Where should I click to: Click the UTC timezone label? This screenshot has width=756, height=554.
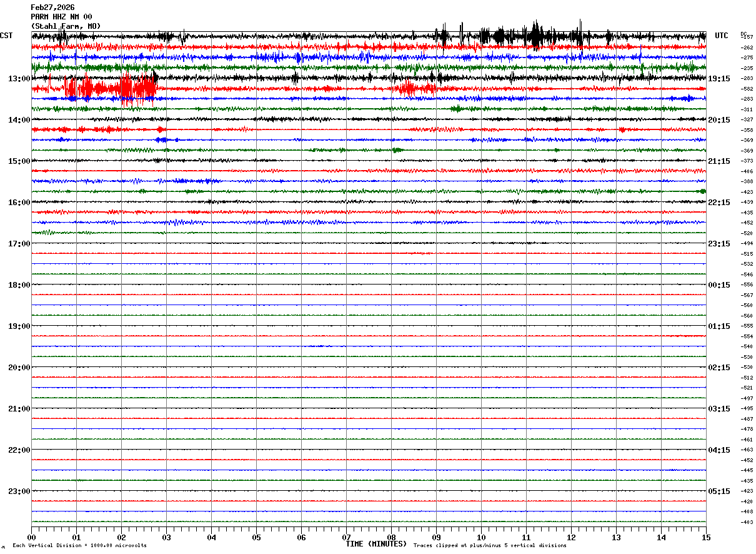(x=722, y=36)
